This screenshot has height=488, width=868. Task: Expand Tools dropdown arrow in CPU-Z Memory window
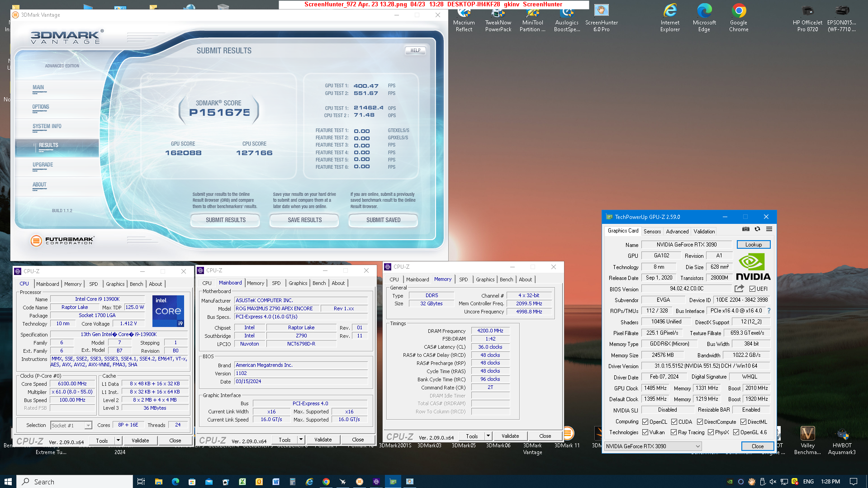[488, 436]
